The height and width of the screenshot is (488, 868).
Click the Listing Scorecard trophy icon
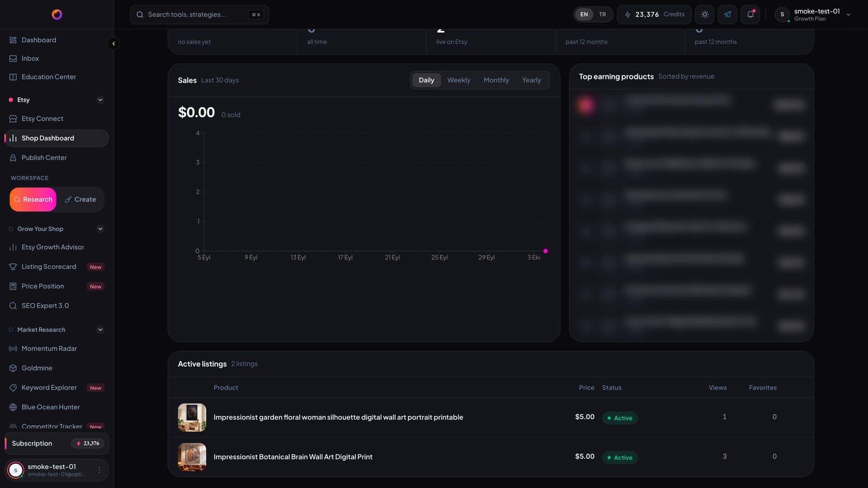tap(13, 267)
